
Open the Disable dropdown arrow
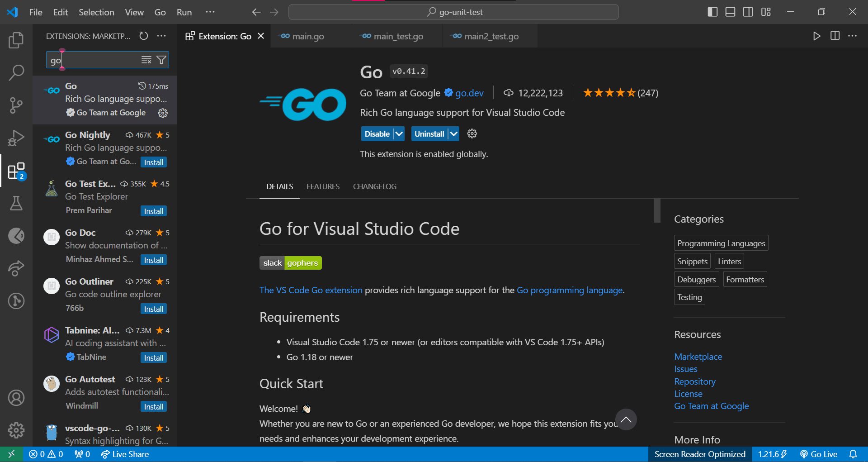[x=398, y=133]
